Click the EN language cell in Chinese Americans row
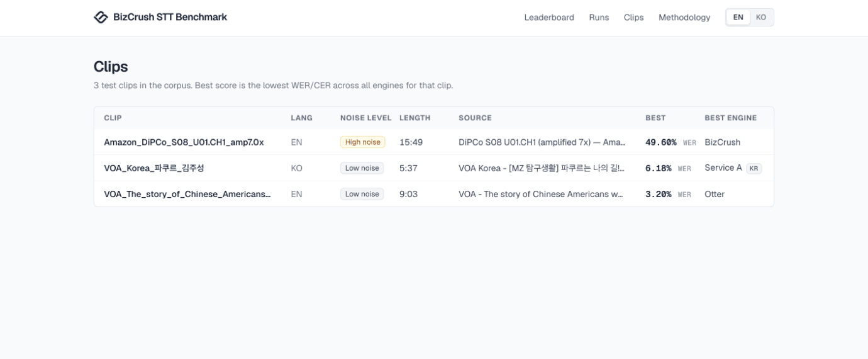This screenshot has width=868, height=359. pyautogui.click(x=296, y=194)
